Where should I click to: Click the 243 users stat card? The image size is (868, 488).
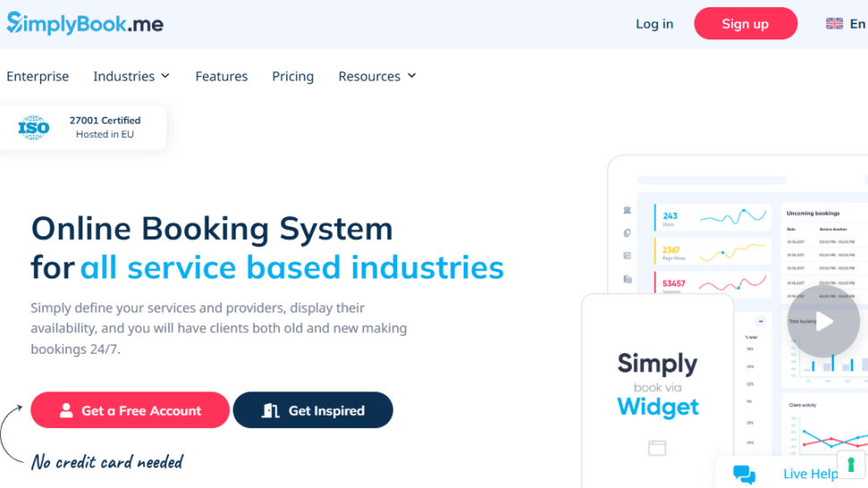[x=713, y=217]
